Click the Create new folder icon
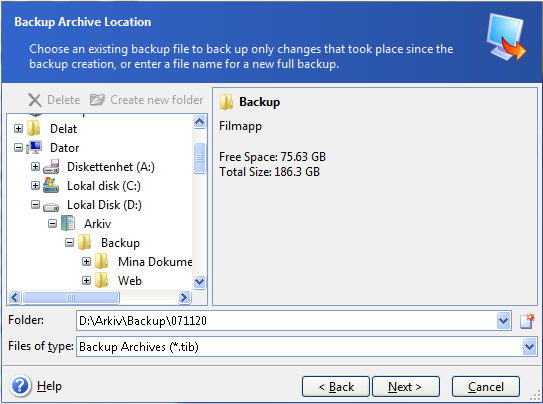The height and width of the screenshot is (404, 543). click(x=98, y=100)
